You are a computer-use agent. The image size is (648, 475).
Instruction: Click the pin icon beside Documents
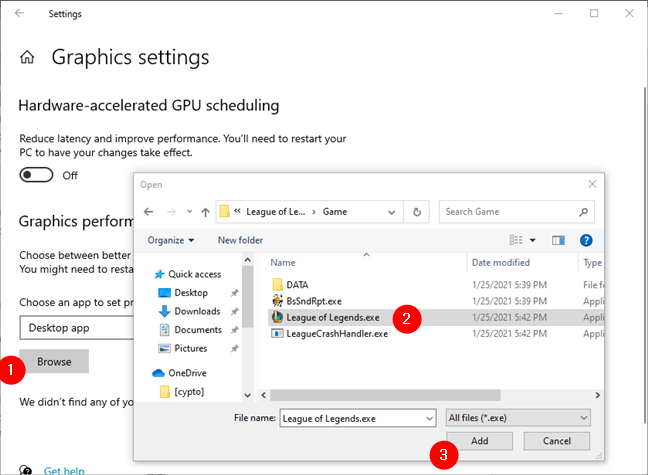pos(234,330)
